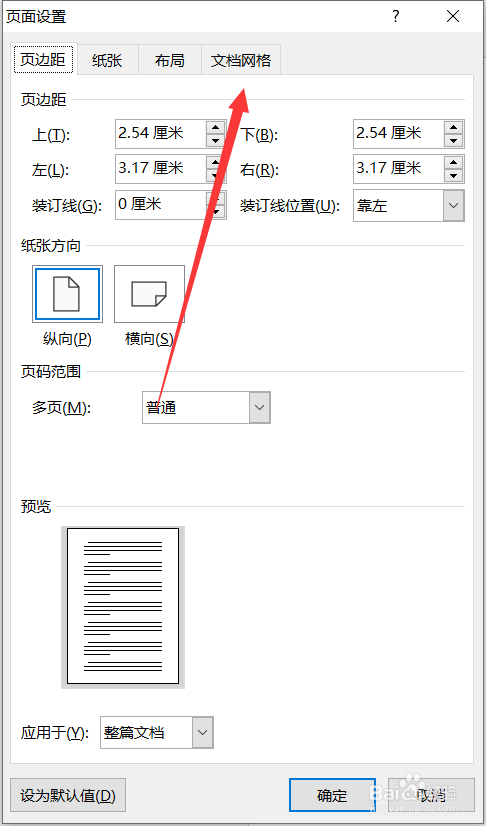Click the ? help icon in title bar

(x=396, y=17)
